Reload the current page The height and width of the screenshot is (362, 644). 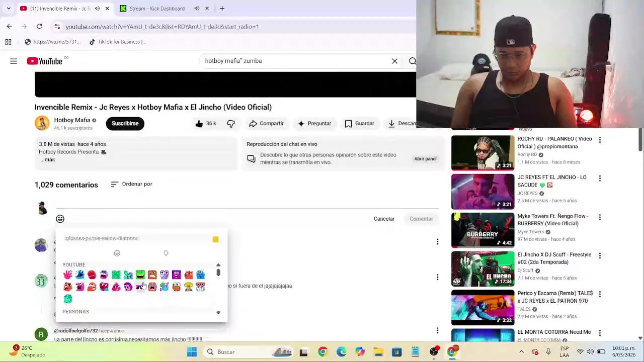point(39,27)
